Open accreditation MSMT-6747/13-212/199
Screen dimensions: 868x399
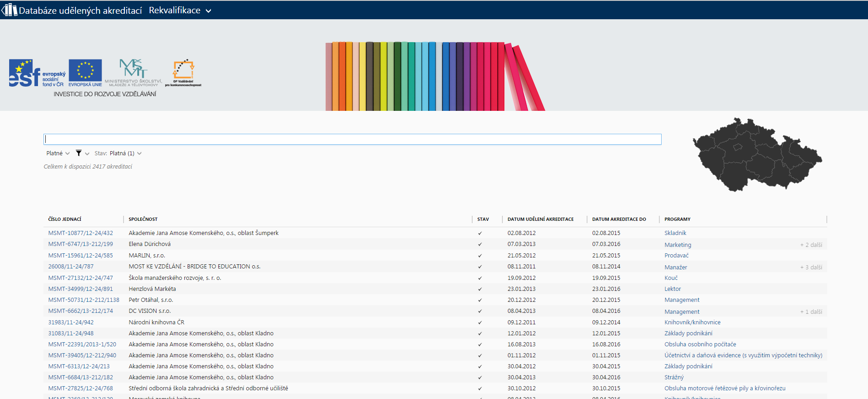point(81,244)
